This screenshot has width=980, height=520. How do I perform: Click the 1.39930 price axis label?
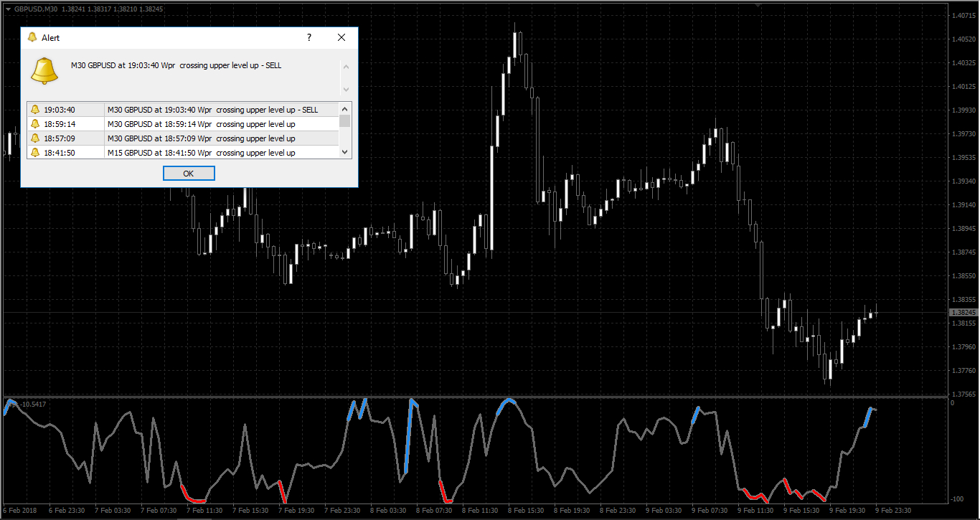pyautogui.click(x=963, y=110)
